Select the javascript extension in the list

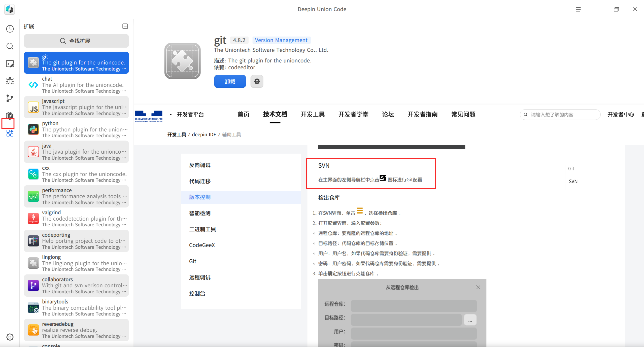(76, 107)
